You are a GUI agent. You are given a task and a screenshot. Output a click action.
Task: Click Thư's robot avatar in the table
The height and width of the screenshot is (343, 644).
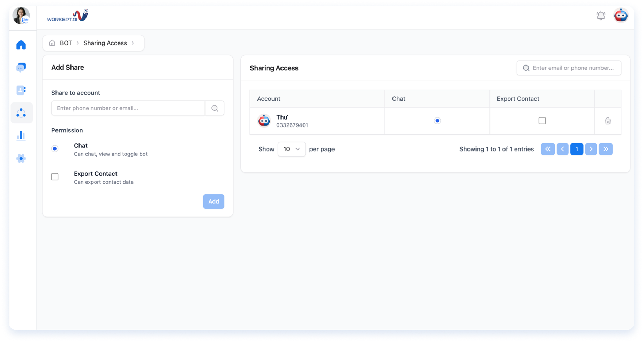pos(264,121)
